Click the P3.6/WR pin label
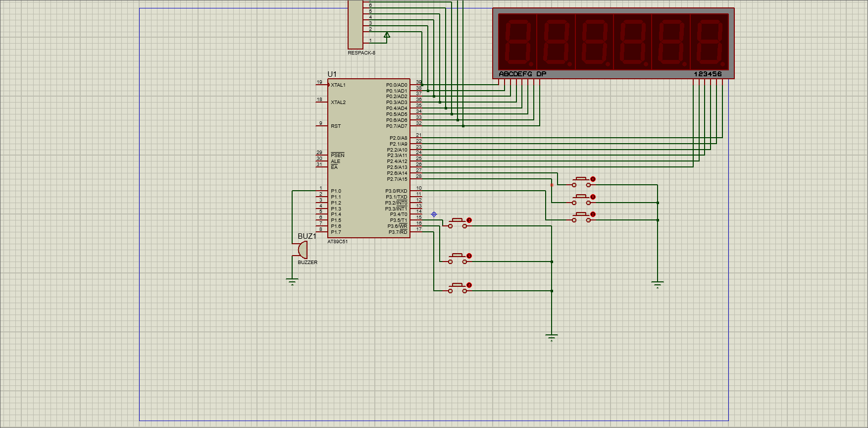 click(397, 226)
